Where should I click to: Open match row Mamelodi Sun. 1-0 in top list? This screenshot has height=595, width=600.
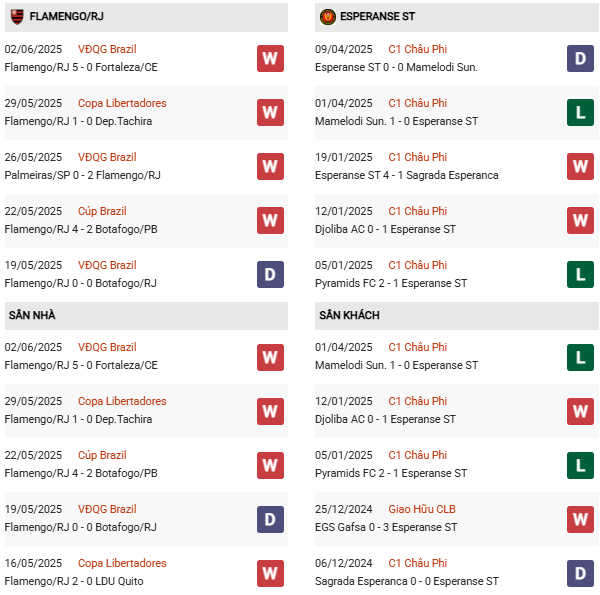coord(396,121)
